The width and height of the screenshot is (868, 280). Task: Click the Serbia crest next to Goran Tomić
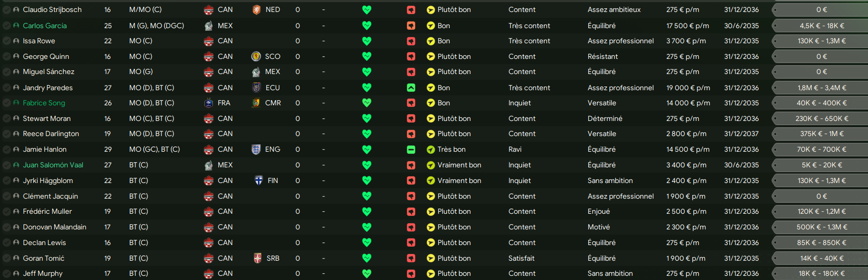click(257, 259)
